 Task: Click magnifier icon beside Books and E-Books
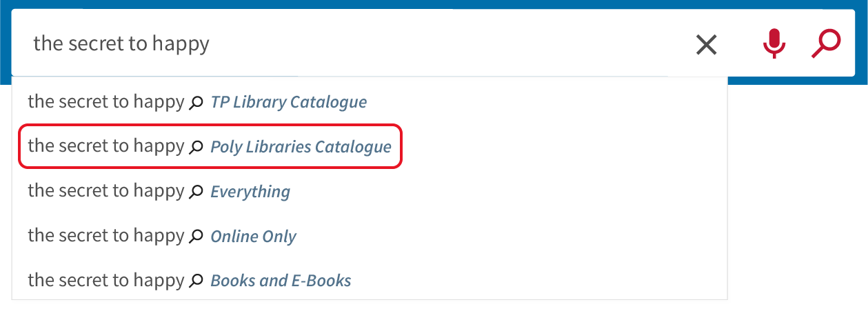tap(196, 281)
